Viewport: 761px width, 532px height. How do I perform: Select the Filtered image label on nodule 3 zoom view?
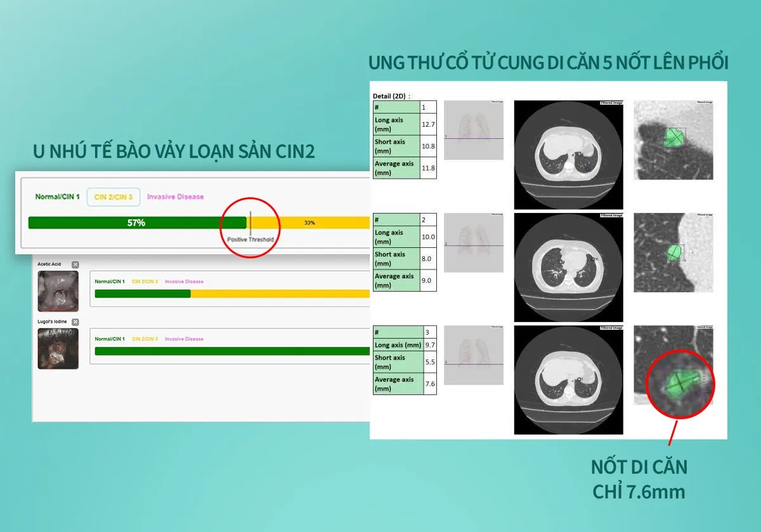pyautogui.click(x=706, y=326)
